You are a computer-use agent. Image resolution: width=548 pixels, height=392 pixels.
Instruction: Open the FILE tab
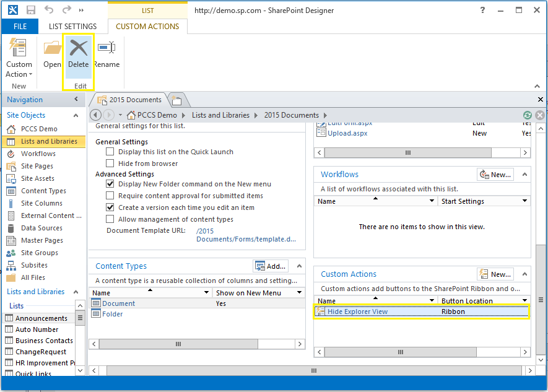tap(20, 27)
